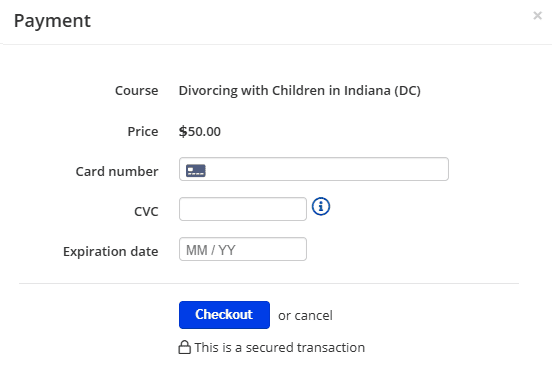Click the credit card icon in card field
552x390 pixels.
pyautogui.click(x=196, y=170)
